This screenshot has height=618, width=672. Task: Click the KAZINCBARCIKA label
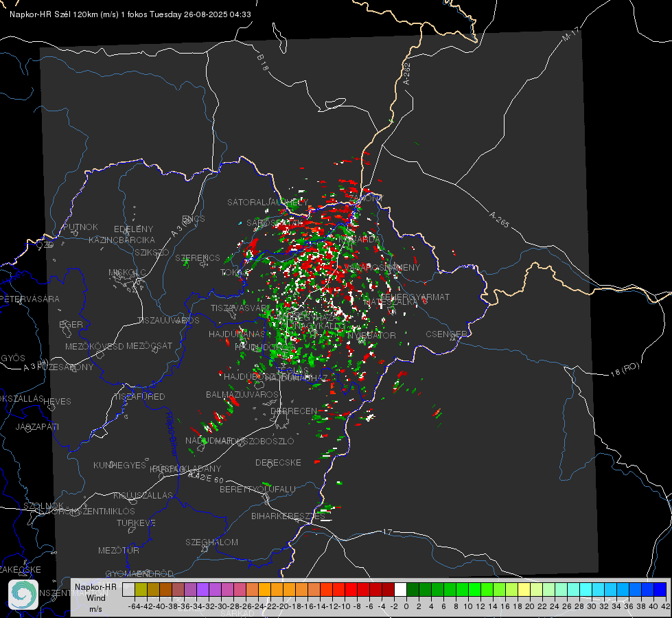121,240
